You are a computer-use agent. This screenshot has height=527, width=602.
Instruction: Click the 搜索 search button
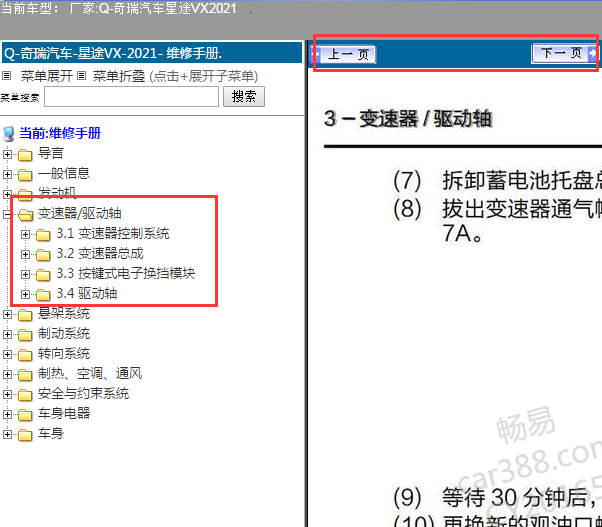tap(244, 96)
